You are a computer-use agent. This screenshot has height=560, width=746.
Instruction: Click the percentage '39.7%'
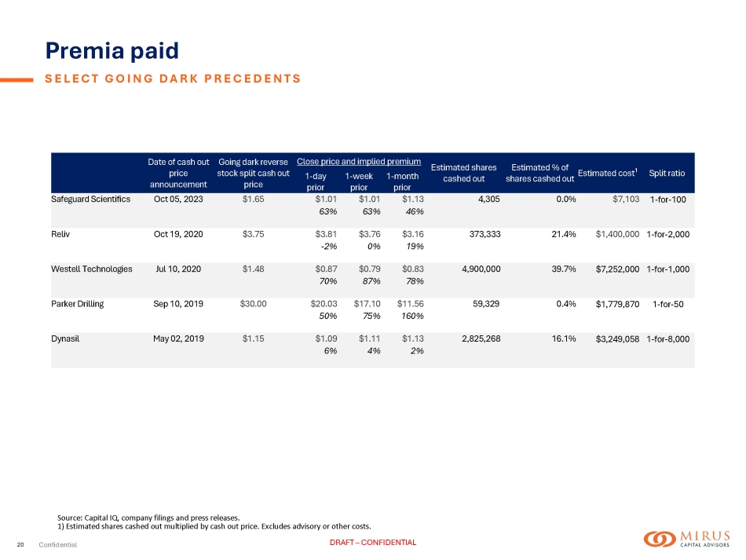click(x=564, y=269)
